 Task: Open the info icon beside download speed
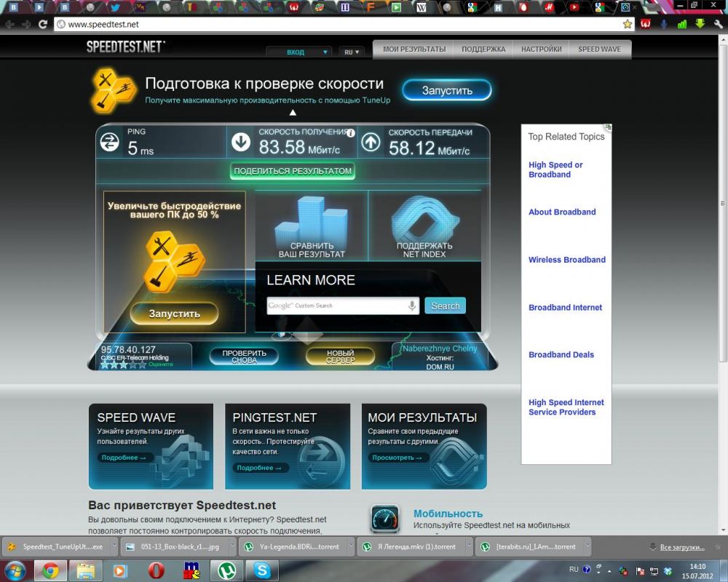click(x=351, y=133)
